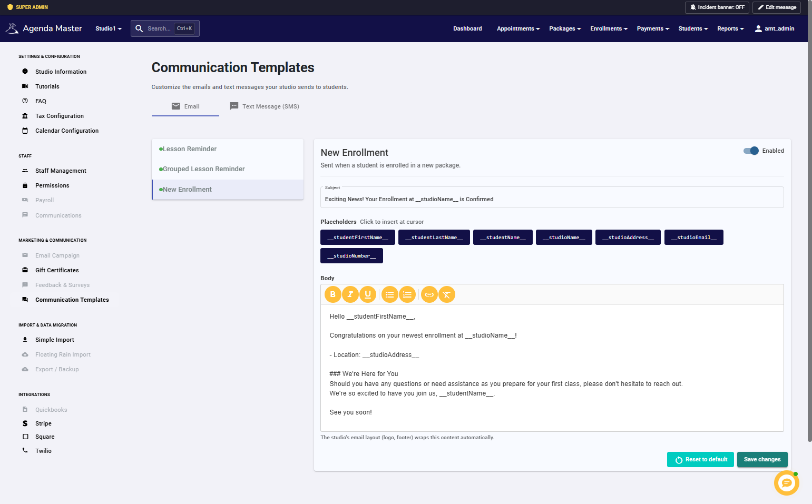Insert the __studioName__ placeholder chip
Screen dimensions: 812x504
pyautogui.click(x=564, y=238)
